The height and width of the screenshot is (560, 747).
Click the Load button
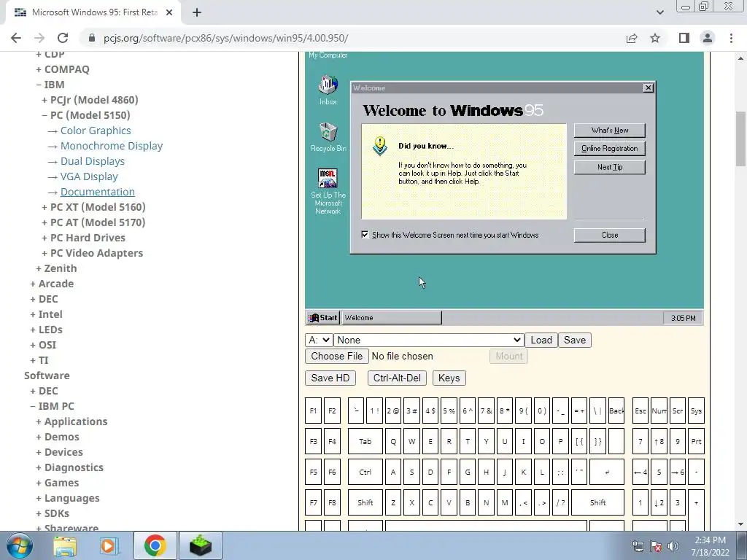click(x=541, y=340)
